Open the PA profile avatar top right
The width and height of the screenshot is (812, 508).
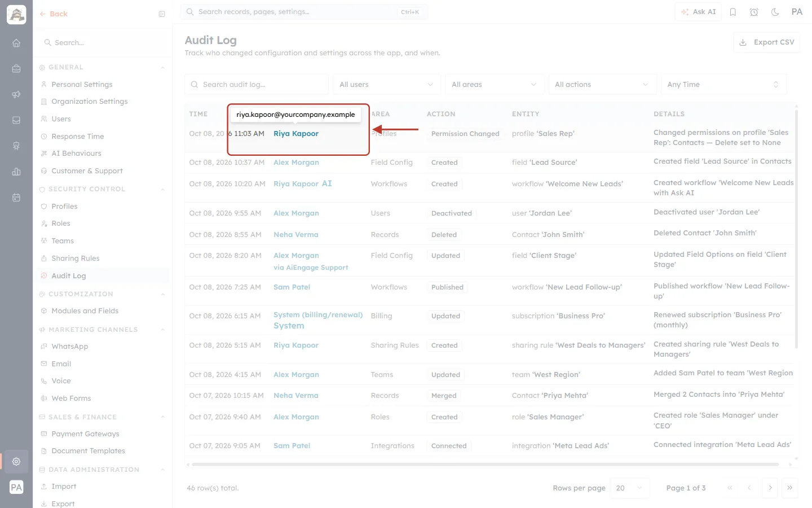tap(797, 12)
